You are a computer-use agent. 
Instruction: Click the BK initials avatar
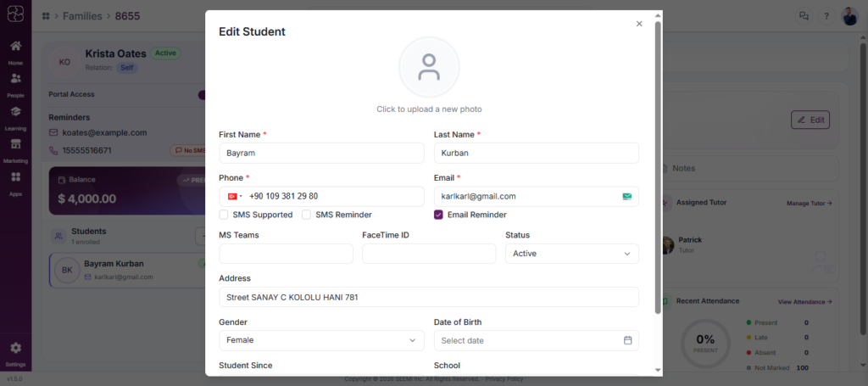click(x=67, y=271)
